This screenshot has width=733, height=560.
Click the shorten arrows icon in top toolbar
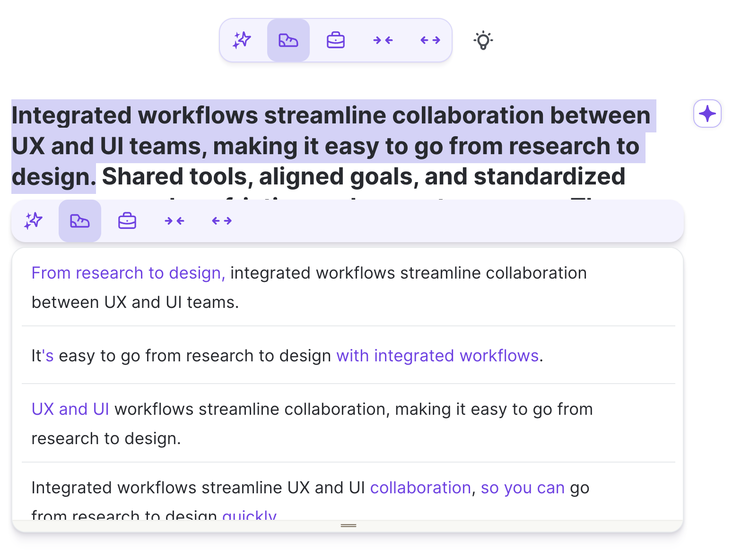383,40
